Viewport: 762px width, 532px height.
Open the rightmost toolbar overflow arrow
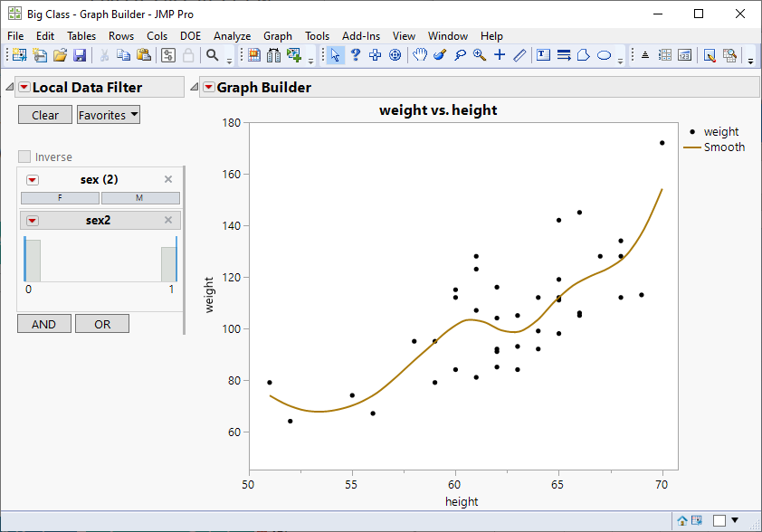point(751,61)
